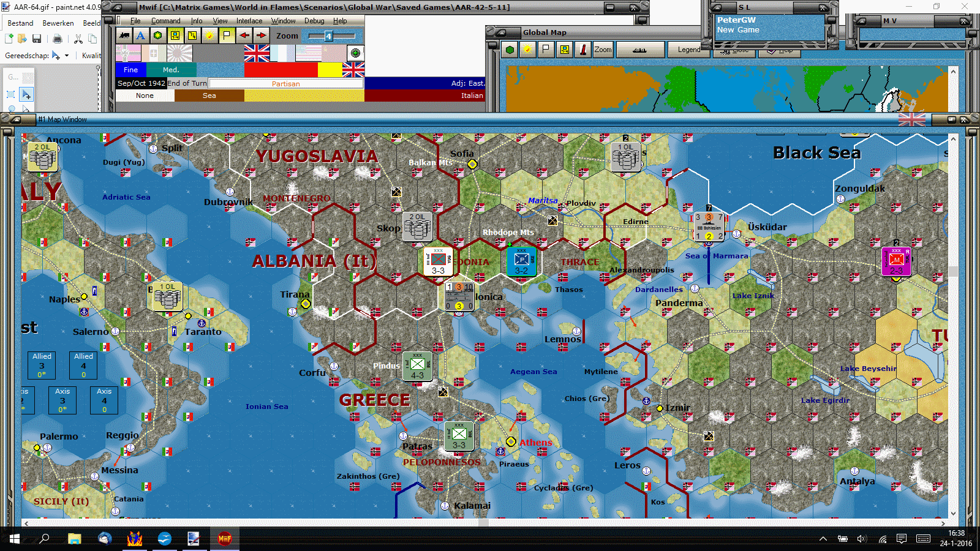Expand the Gereedschap tool dropdown in paint.net
Image resolution: width=980 pixels, height=551 pixels.
point(67,56)
